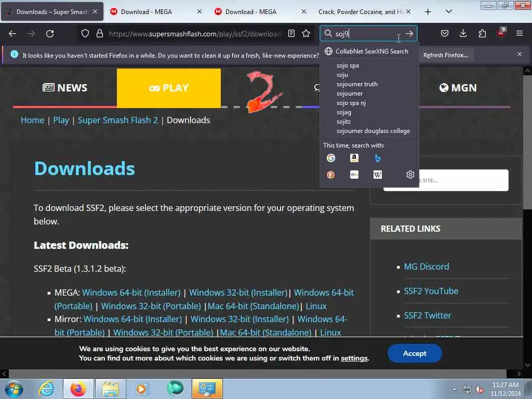
Task: Close the Crack, Powder Cocaine tab
Action: coord(408,12)
